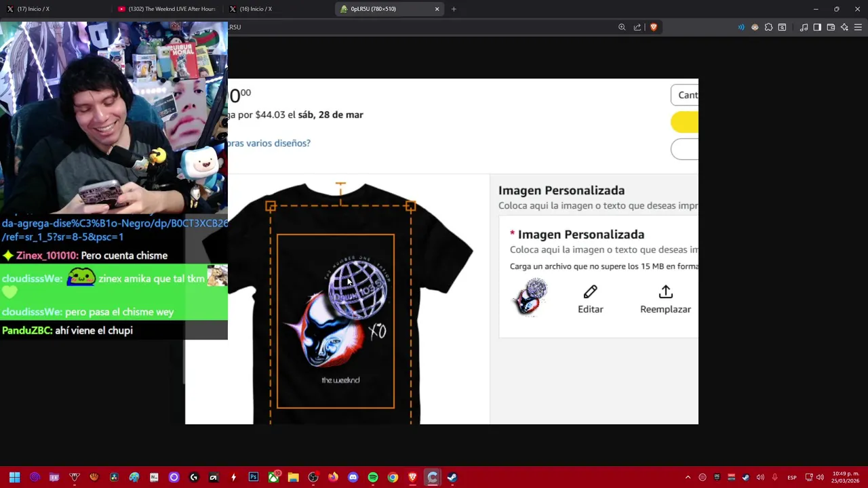
Task: Open Steam from the taskbar
Action: [452, 477]
